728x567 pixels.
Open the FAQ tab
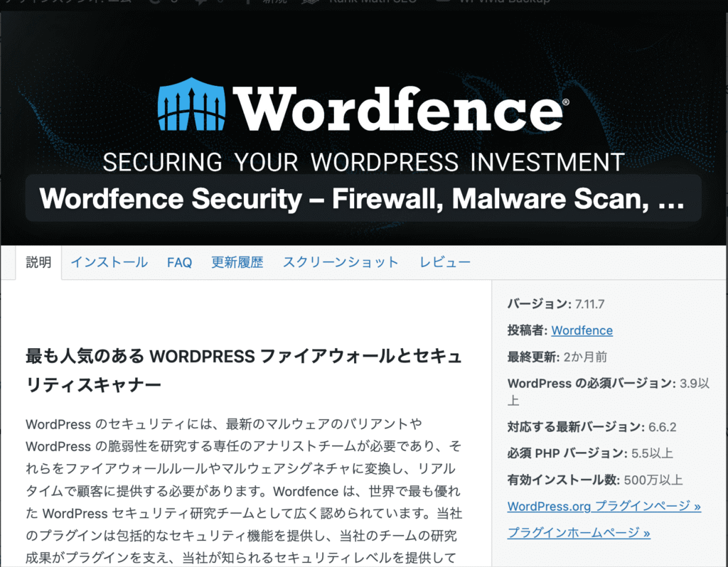point(179,263)
